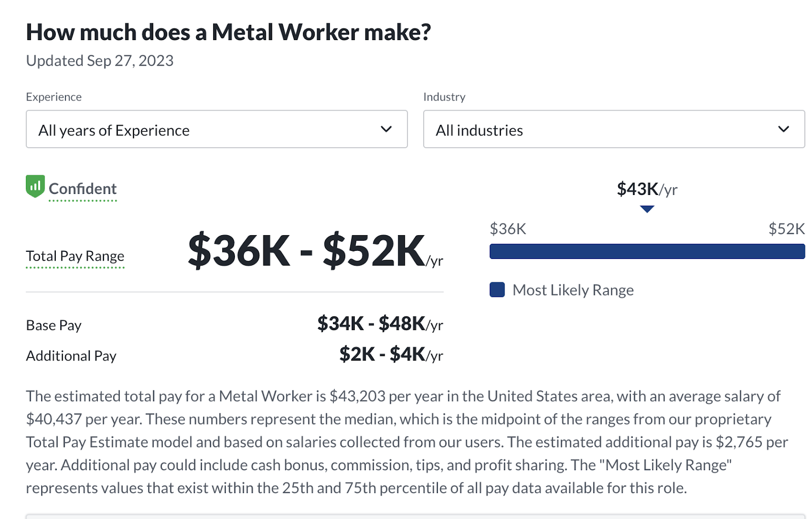The width and height of the screenshot is (812, 519).
Task: Click the Additional Pay label
Action: click(x=71, y=355)
